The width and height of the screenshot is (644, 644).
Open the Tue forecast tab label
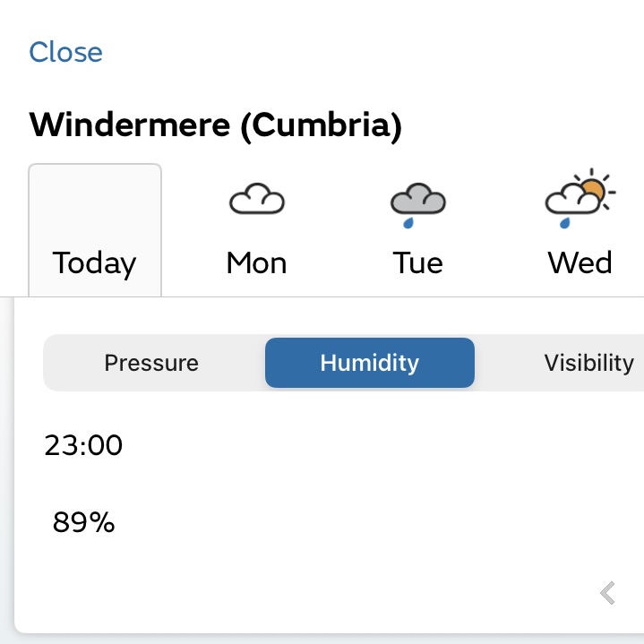(x=418, y=263)
